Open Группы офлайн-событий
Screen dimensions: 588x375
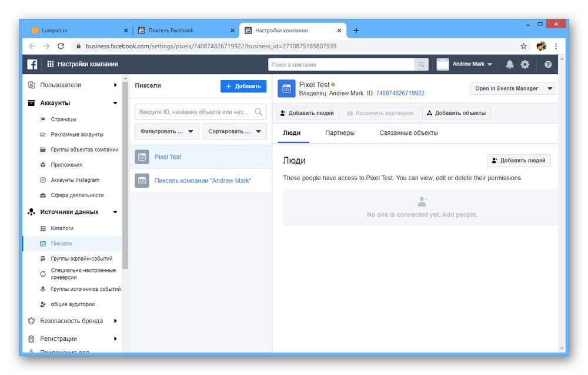click(81, 258)
